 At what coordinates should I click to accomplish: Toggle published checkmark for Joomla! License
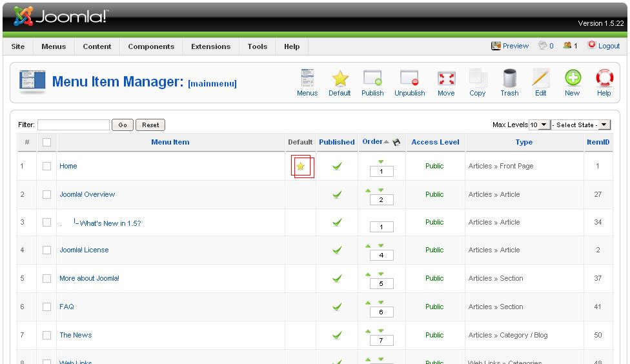pyautogui.click(x=337, y=250)
